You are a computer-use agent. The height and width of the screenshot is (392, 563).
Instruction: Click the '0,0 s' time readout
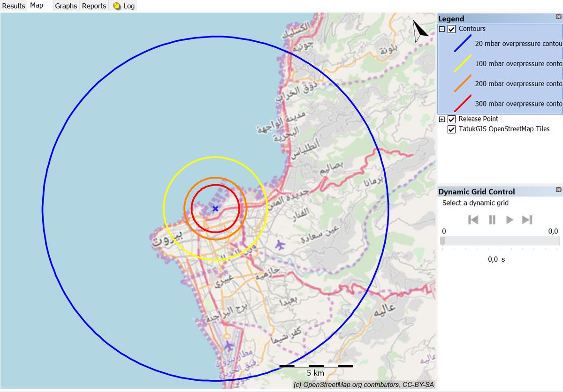496,259
